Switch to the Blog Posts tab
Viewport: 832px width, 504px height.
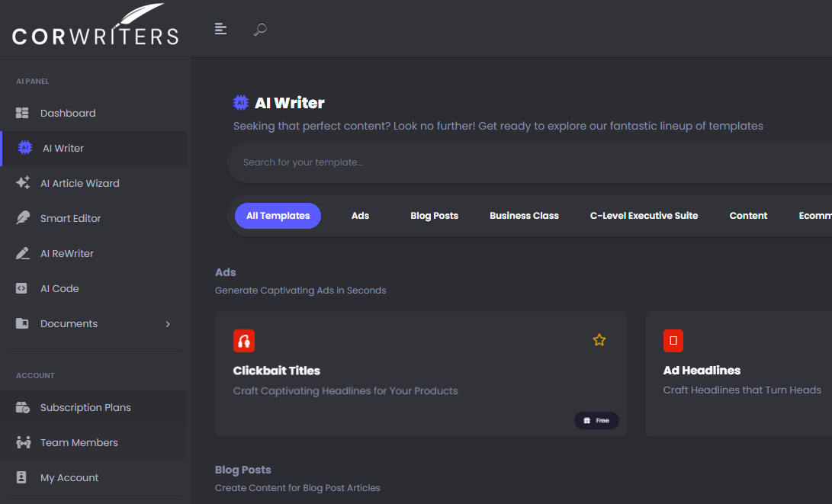click(434, 216)
